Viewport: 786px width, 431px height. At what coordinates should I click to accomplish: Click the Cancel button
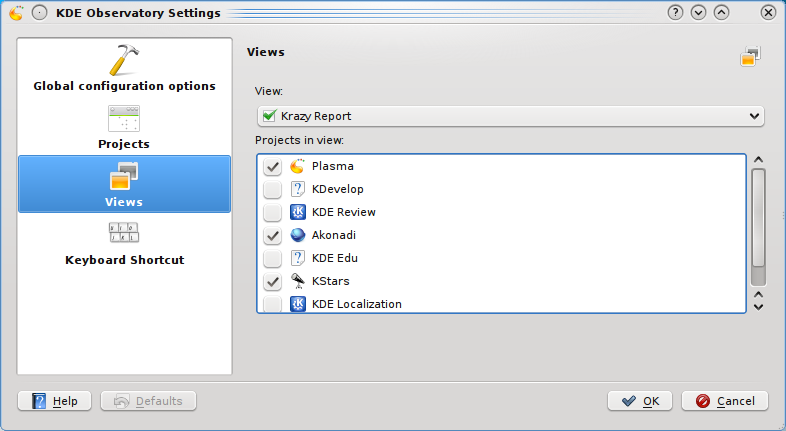[x=725, y=401]
